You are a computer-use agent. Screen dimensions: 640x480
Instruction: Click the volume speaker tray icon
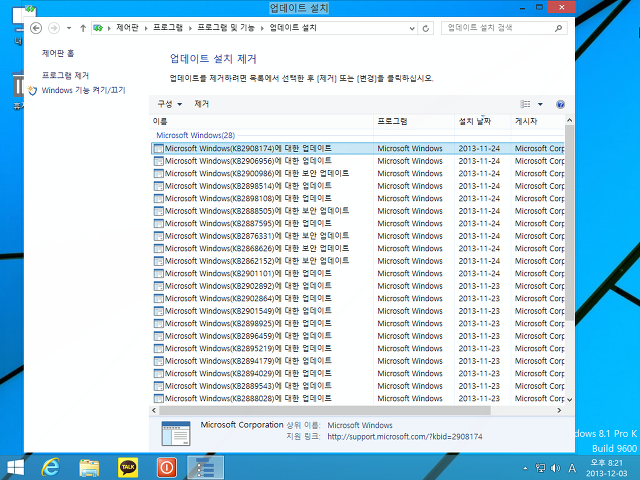(x=556, y=468)
